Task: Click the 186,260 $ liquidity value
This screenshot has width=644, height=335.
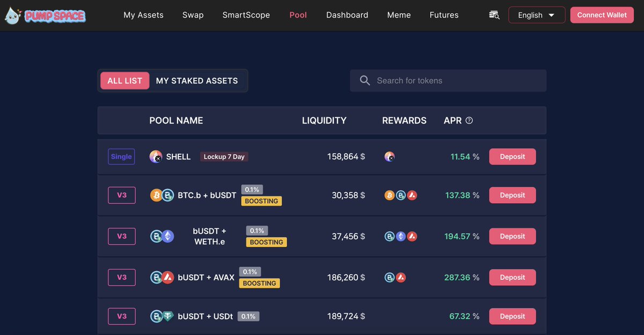Action: [346, 278]
